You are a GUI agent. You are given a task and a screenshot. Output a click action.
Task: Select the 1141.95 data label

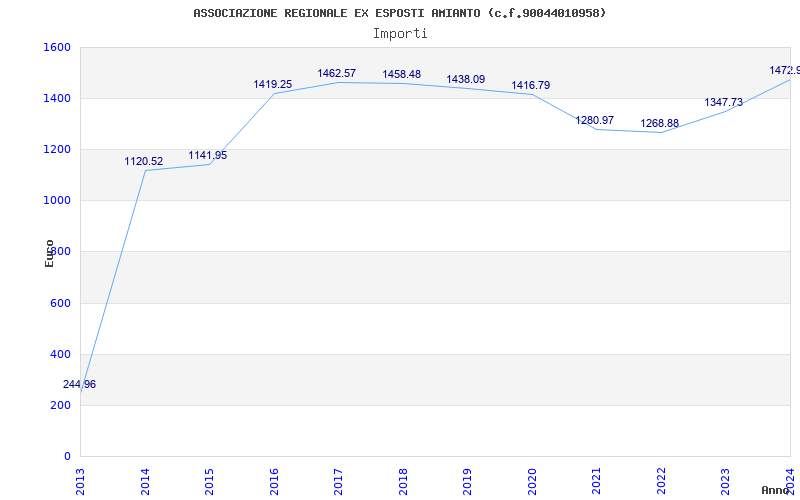208,156
